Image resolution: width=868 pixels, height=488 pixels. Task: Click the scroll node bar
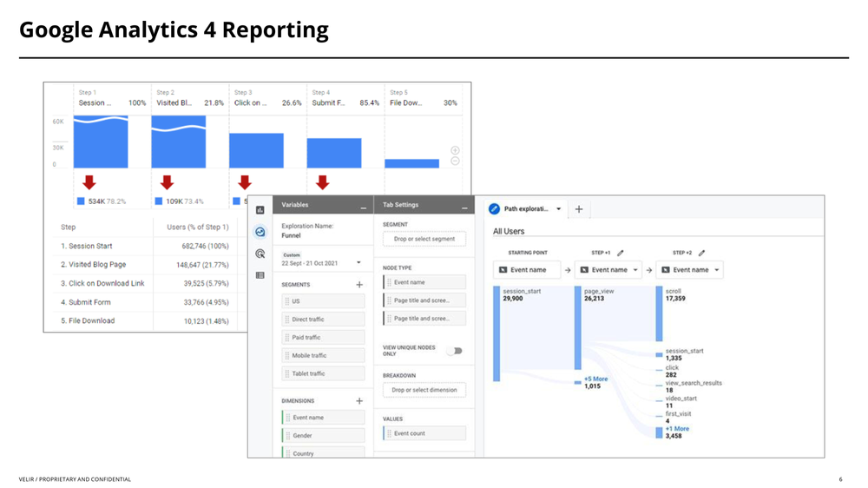tap(660, 313)
